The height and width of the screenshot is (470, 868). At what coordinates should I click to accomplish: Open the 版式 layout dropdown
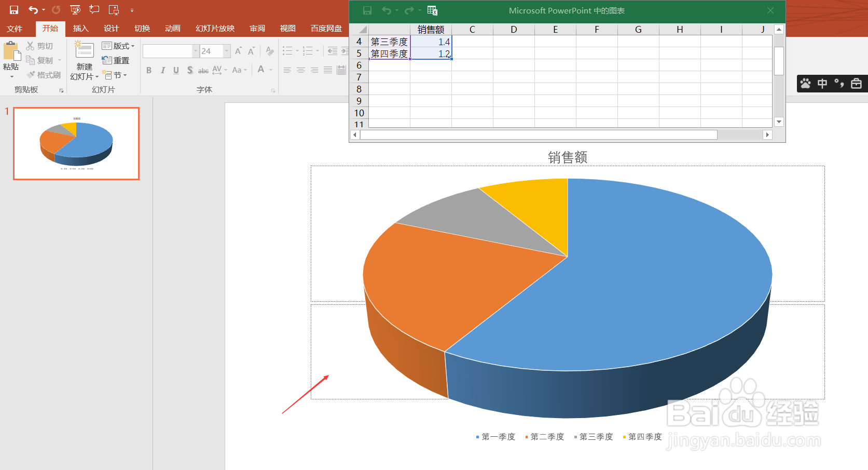pyautogui.click(x=118, y=46)
